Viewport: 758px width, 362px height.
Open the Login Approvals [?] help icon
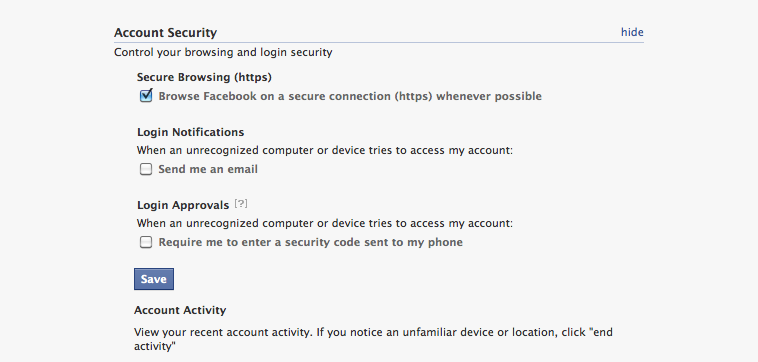[x=241, y=204]
